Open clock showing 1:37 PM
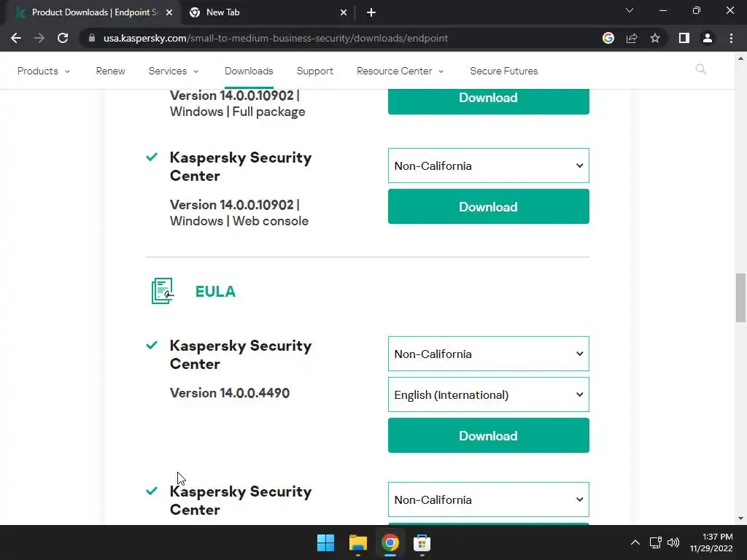 pyautogui.click(x=711, y=542)
